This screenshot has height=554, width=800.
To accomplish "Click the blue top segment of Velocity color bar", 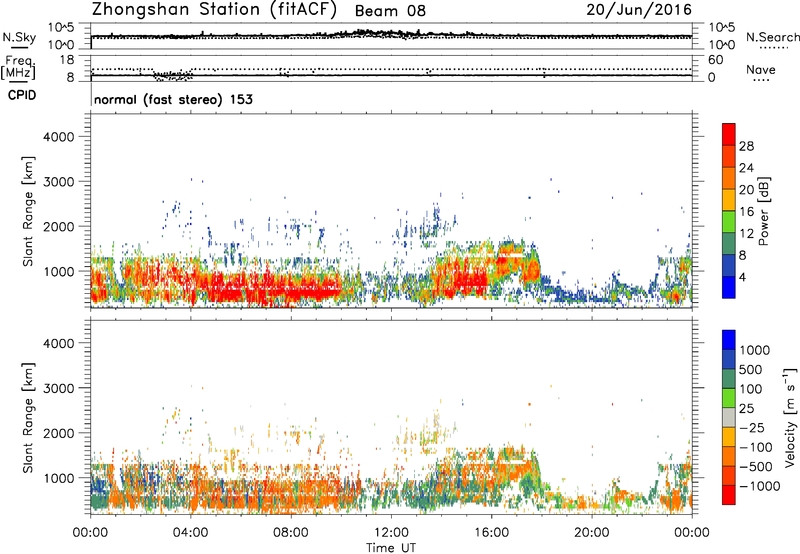I will [729, 340].
